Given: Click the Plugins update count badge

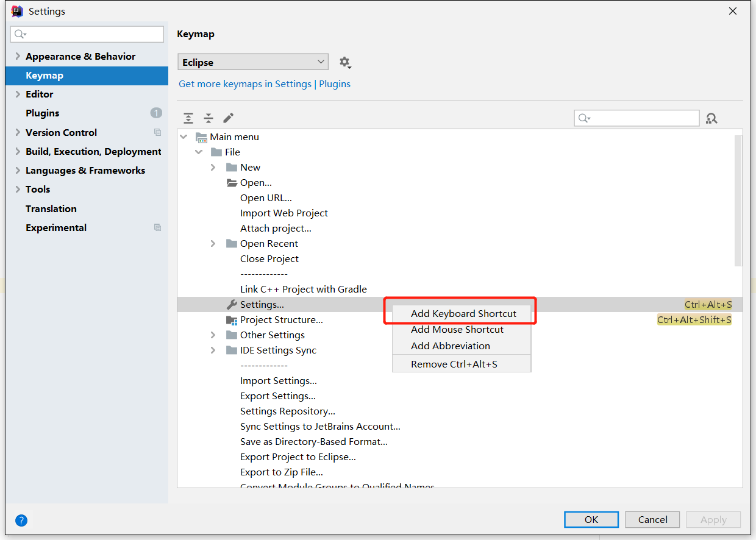Looking at the screenshot, I should click(x=156, y=113).
